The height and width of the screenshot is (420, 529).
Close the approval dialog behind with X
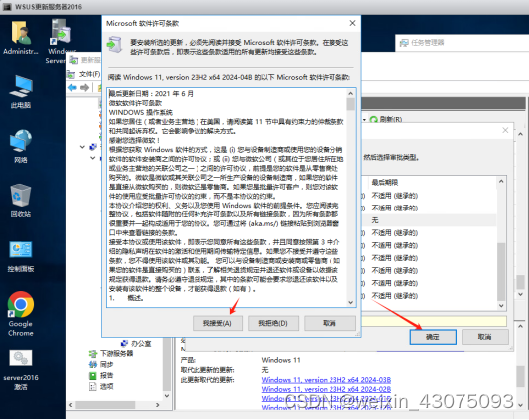point(505,130)
